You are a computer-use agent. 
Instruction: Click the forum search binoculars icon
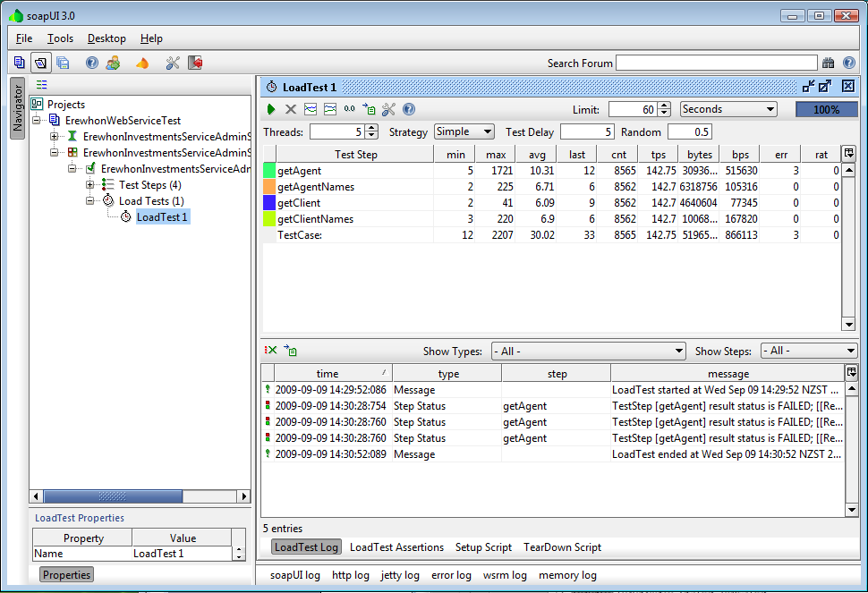(828, 64)
